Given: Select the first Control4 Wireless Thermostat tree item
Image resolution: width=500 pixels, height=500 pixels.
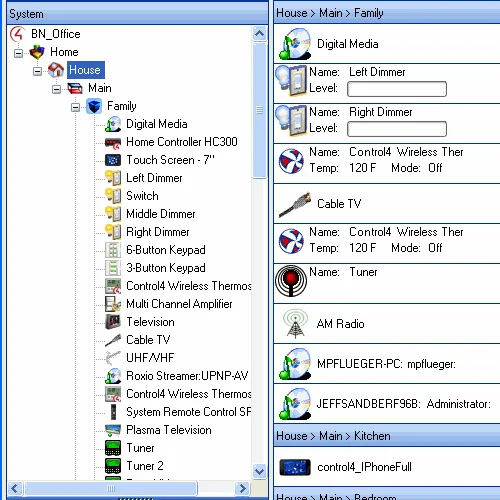Looking at the screenshot, I should click(x=189, y=286).
